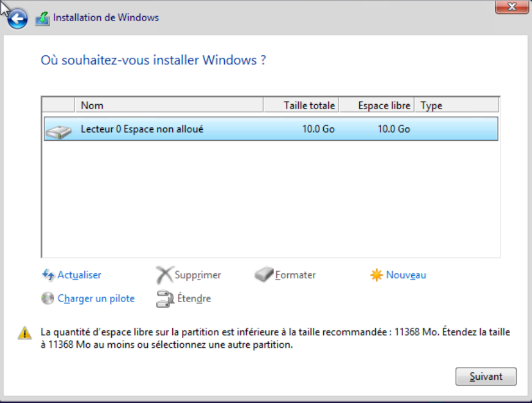Click the orange Nouveau star icon

pyautogui.click(x=377, y=275)
